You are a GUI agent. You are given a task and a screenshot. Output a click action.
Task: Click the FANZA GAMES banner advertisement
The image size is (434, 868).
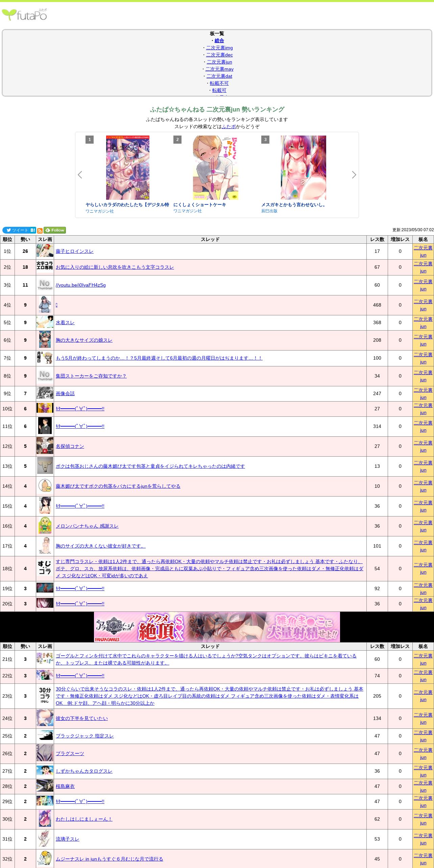pyautogui.click(x=217, y=627)
